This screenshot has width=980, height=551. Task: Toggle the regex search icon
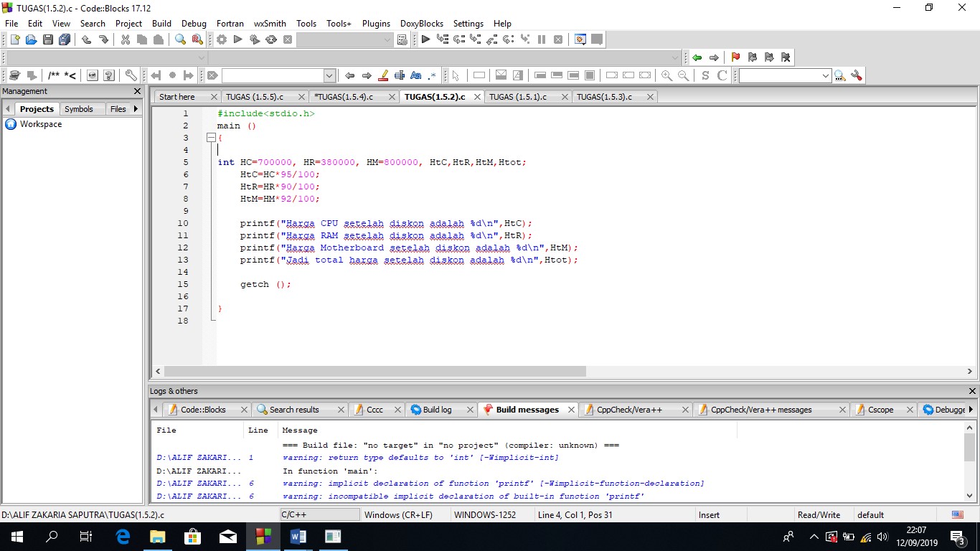click(432, 75)
